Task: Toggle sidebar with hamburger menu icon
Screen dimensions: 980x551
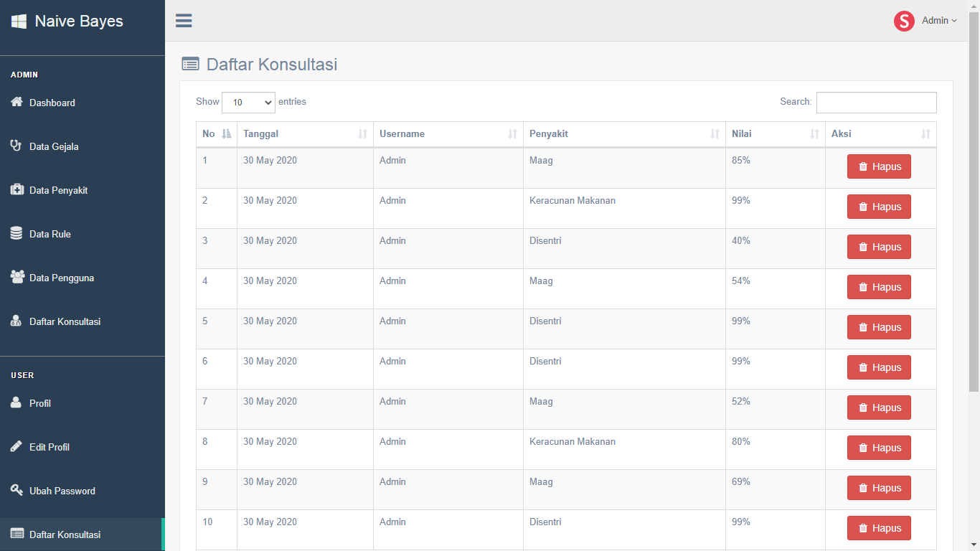Action: coord(184,21)
